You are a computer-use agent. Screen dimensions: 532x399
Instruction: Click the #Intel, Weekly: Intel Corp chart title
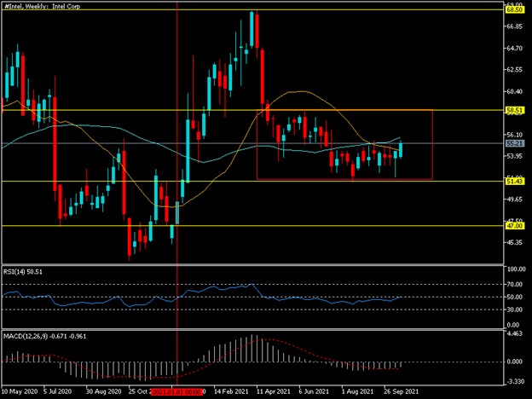coord(43,7)
